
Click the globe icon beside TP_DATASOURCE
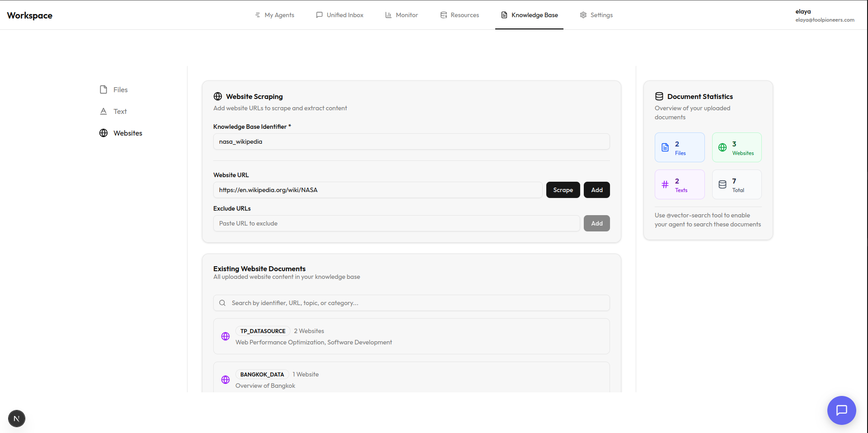click(x=225, y=336)
